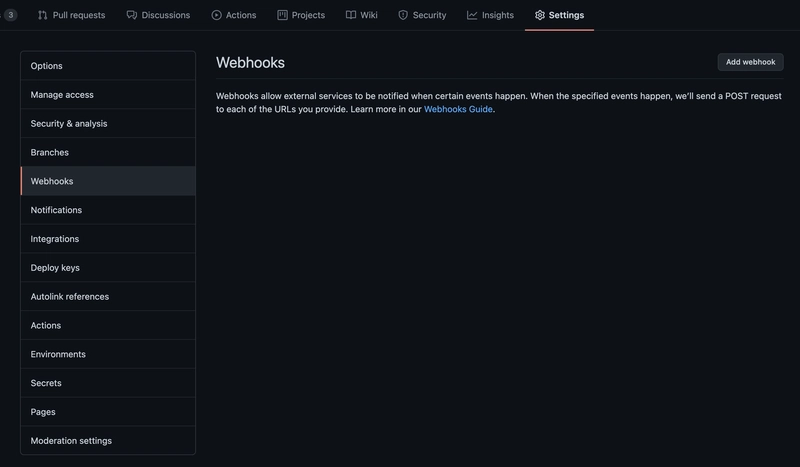Click the Add webhook button

(751, 62)
